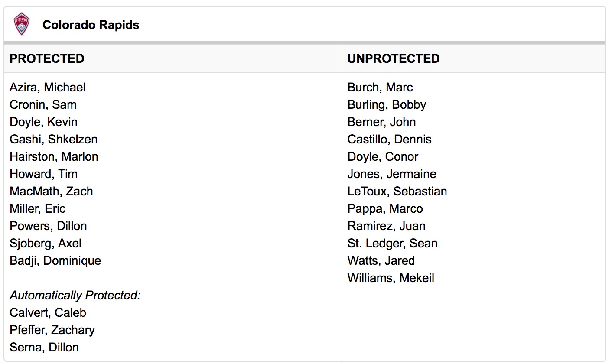
Task: Click Pfeffer, Zachary entry
Action: click(52, 330)
